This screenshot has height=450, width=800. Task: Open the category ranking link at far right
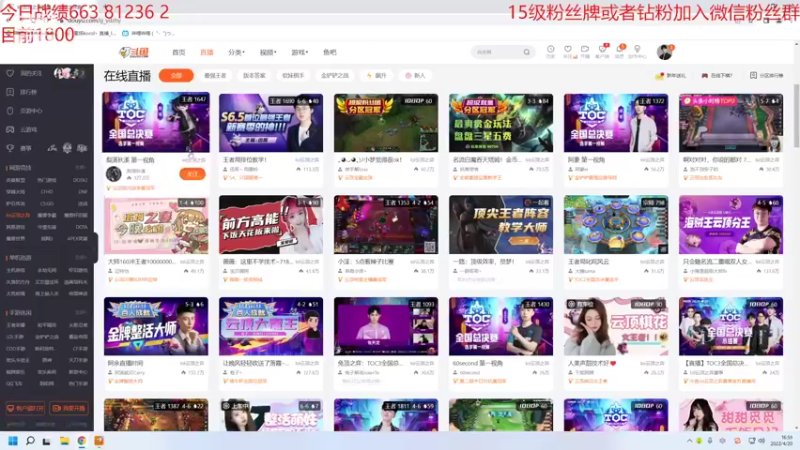click(766, 76)
